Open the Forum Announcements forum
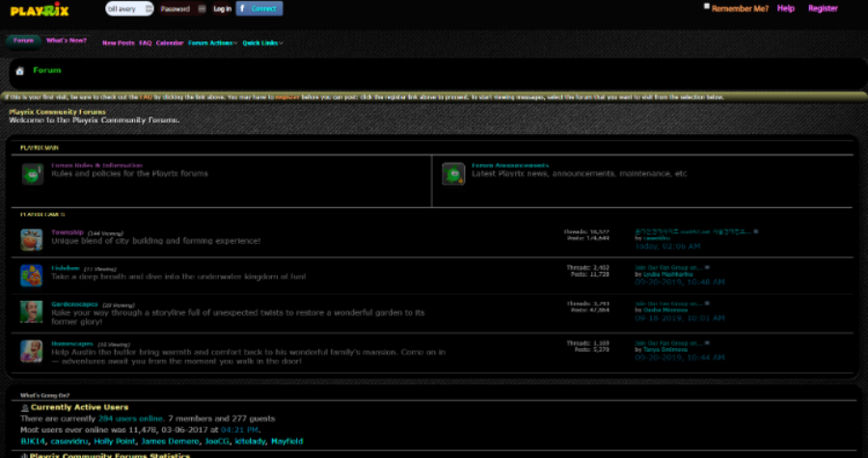The image size is (868, 458). [510, 166]
